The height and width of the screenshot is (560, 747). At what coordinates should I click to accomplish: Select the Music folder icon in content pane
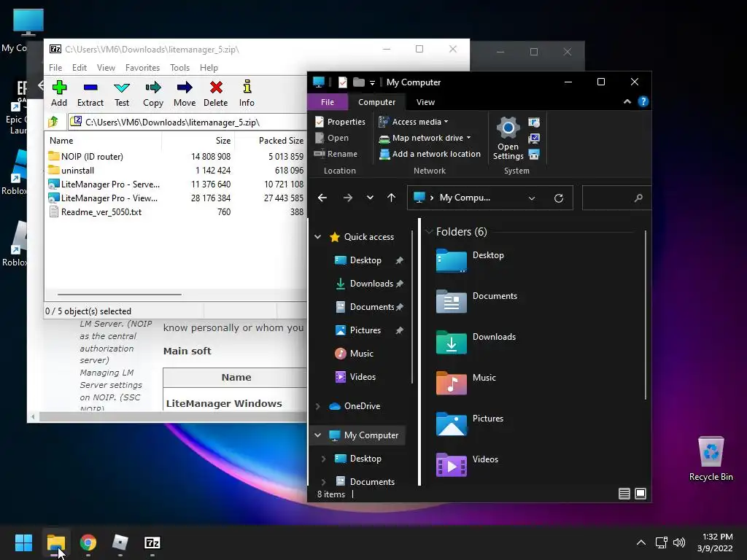451,383
